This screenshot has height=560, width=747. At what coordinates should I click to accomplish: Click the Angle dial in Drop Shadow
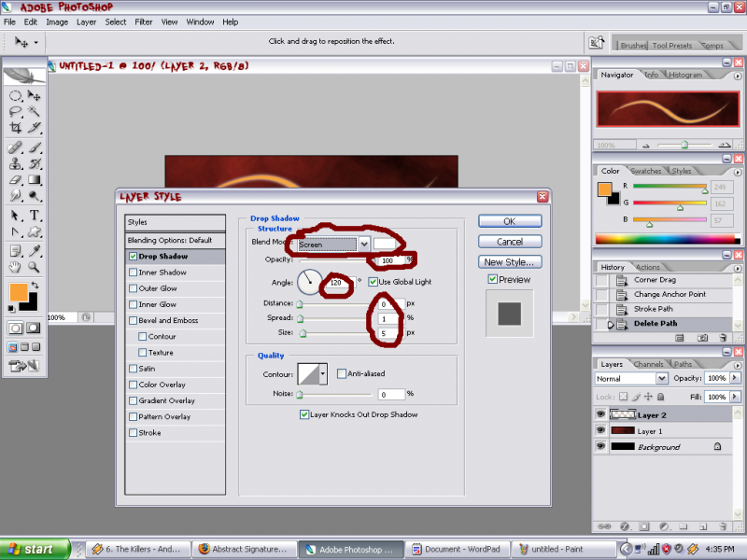pos(309,282)
